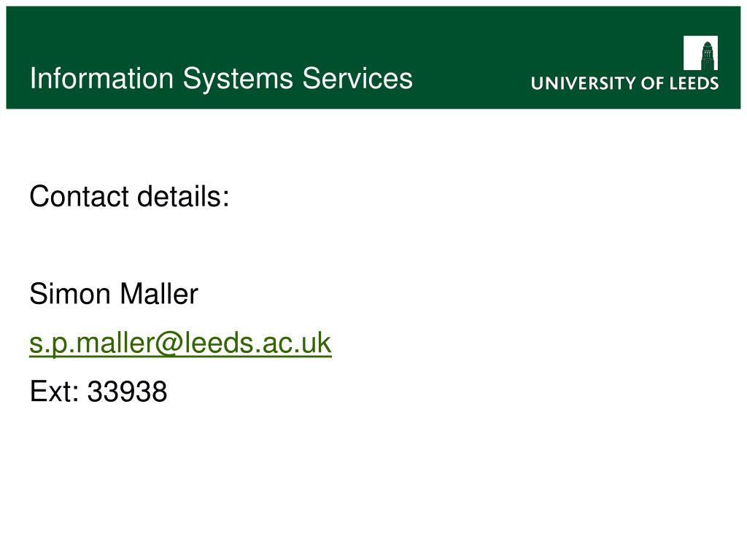This screenshot has height=560, width=747.
Task: Click the surname Maller
Action: [x=159, y=294]
